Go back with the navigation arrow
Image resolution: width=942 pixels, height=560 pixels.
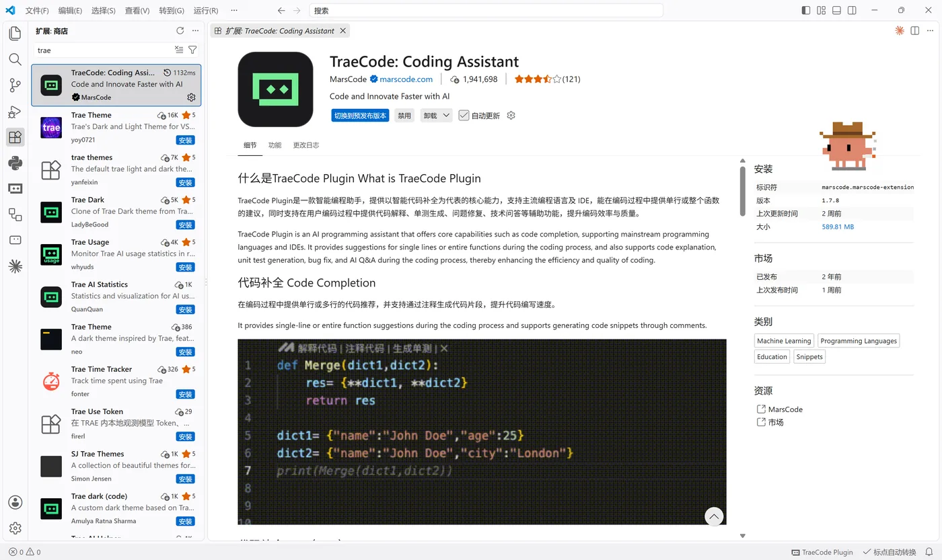[281, 11]
